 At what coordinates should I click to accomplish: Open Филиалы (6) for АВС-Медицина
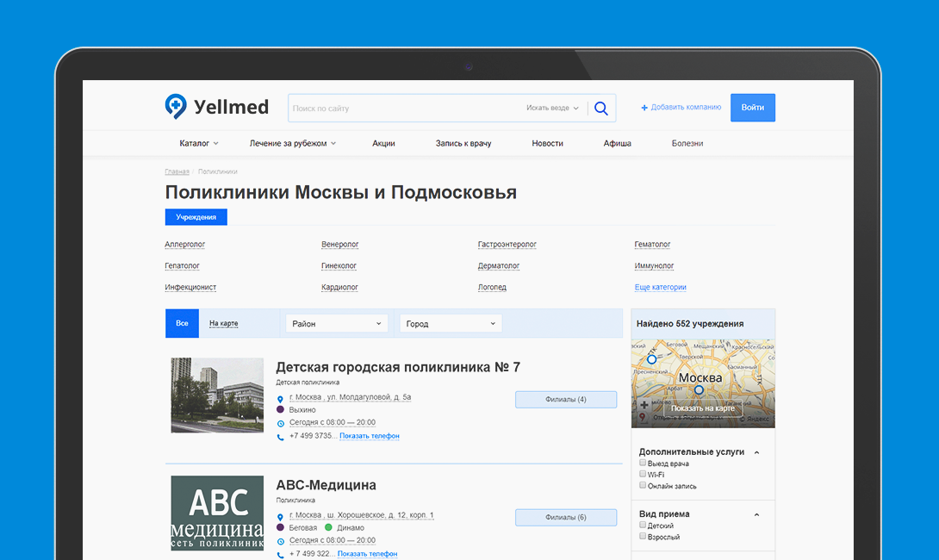coord(566,518)
